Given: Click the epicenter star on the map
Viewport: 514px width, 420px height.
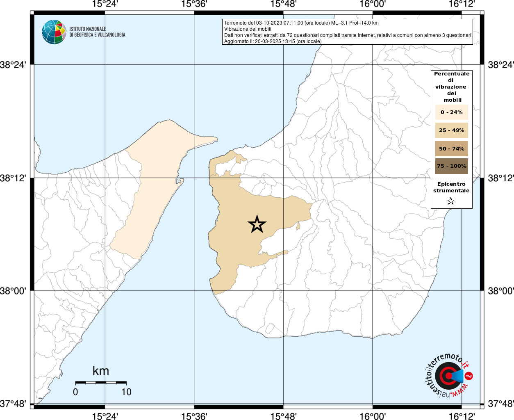Looking at the screenshot, I should pyautogui.click(x=257, y=224).
